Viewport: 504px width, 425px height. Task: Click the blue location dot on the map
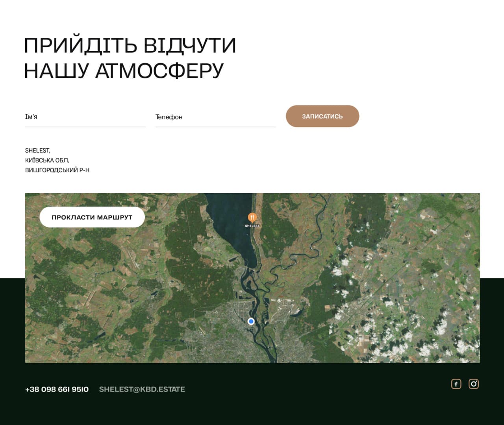251,322
